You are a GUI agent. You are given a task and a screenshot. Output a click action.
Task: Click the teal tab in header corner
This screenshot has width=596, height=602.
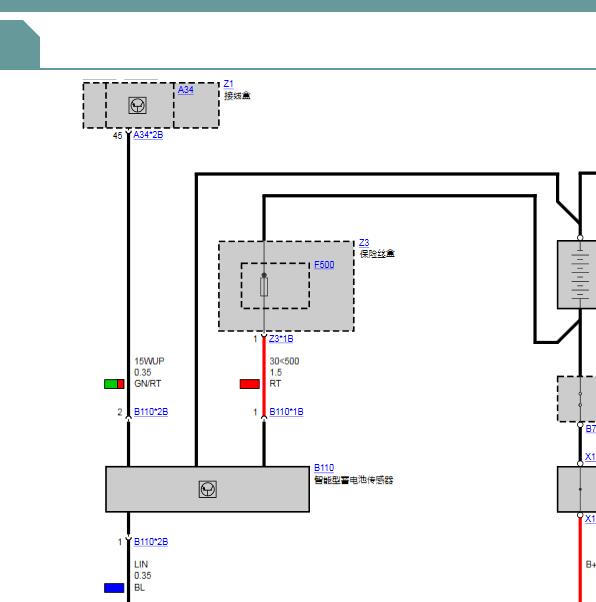[x=20, y=44]
